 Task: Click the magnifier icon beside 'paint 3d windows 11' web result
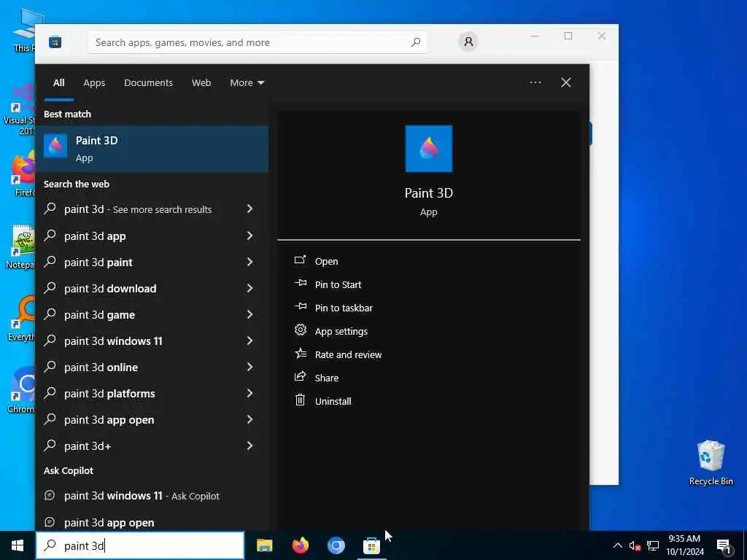[x=50, y=340]
